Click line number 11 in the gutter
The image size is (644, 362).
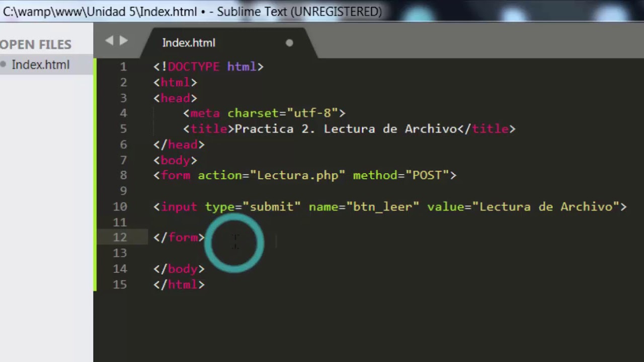(x=120, y=222)
